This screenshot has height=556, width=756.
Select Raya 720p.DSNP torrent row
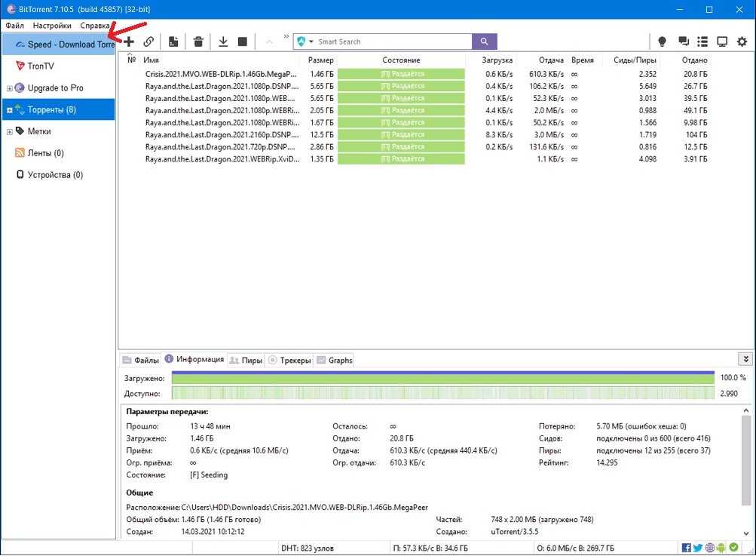click(x=415, y=146)
